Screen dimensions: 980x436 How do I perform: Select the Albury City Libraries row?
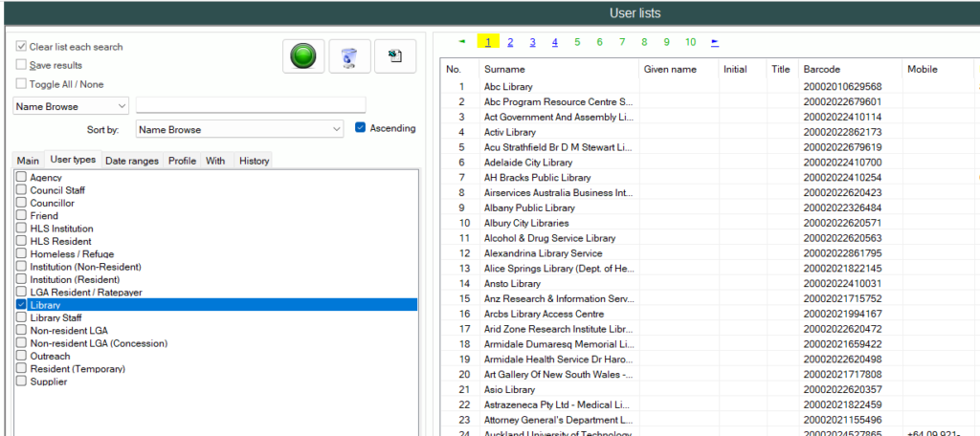point(710,223)
